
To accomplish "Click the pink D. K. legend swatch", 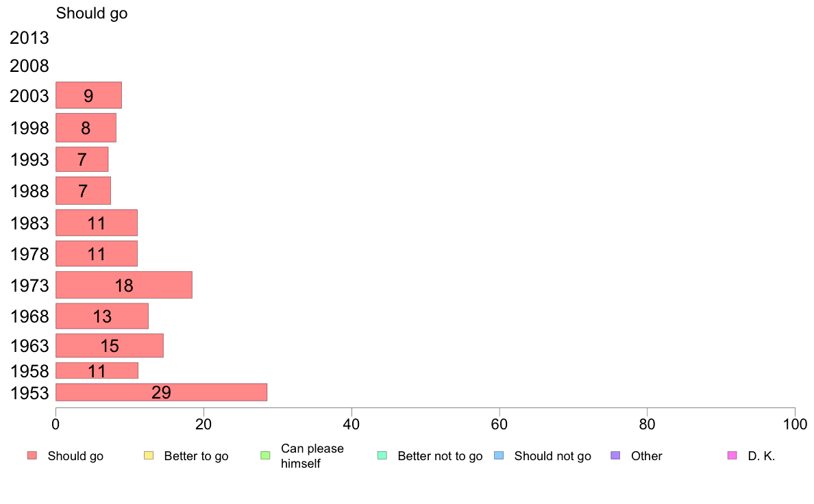I will [732, 456].
